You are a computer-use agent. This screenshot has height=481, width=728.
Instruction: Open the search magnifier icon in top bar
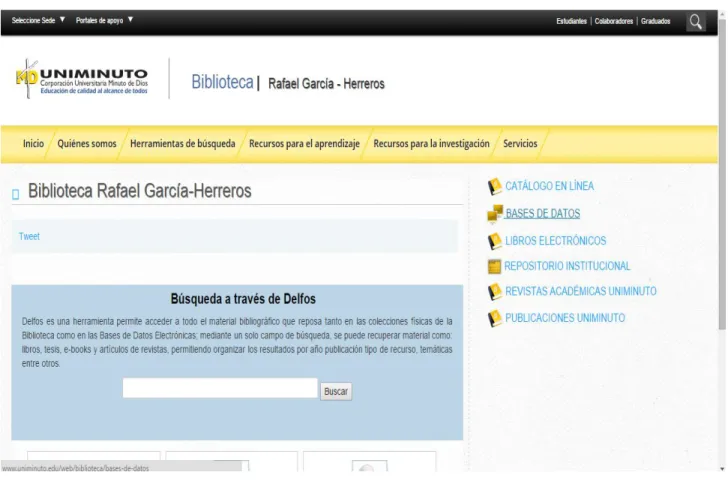[x=696, y=21]
